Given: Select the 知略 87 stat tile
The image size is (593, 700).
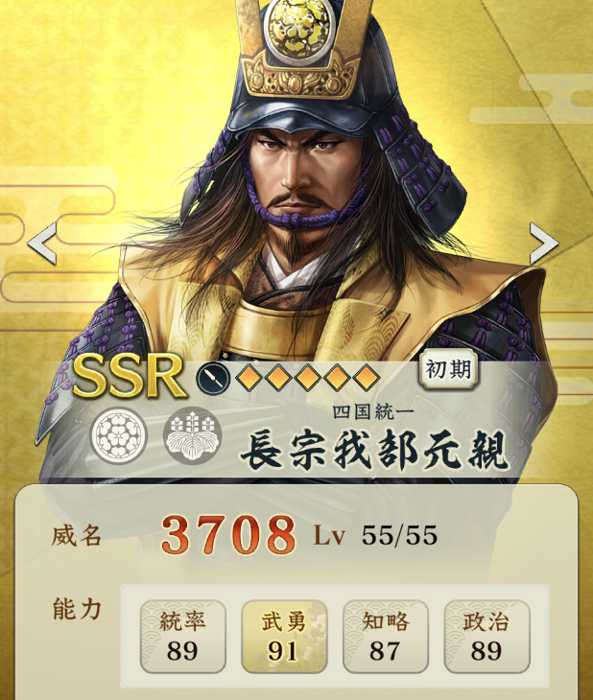Looking at the screenshot, I should coord(385,636).
